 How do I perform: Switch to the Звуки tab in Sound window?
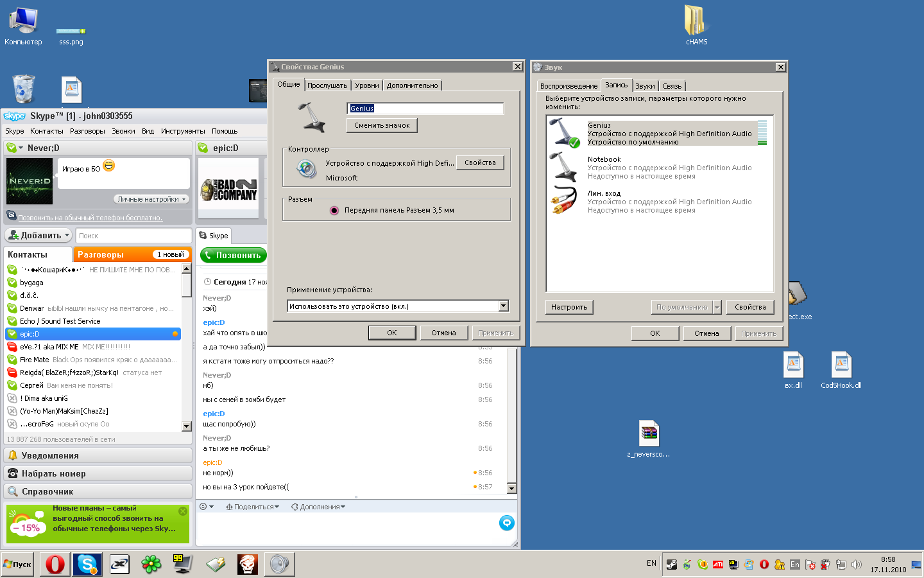pos(645,86)
